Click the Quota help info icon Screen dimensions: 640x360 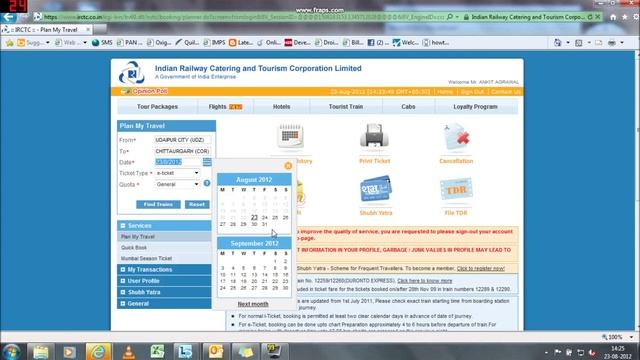(x=207, y=183)
